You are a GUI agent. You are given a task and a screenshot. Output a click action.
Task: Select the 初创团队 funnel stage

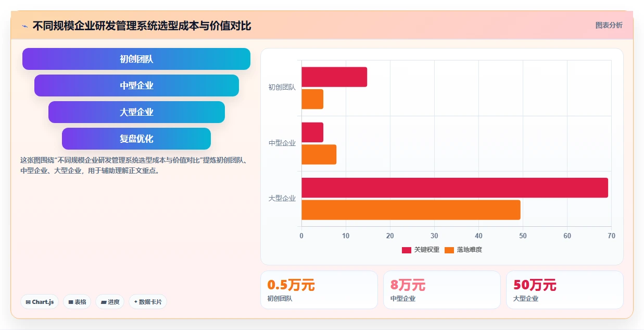pos(136,59)
